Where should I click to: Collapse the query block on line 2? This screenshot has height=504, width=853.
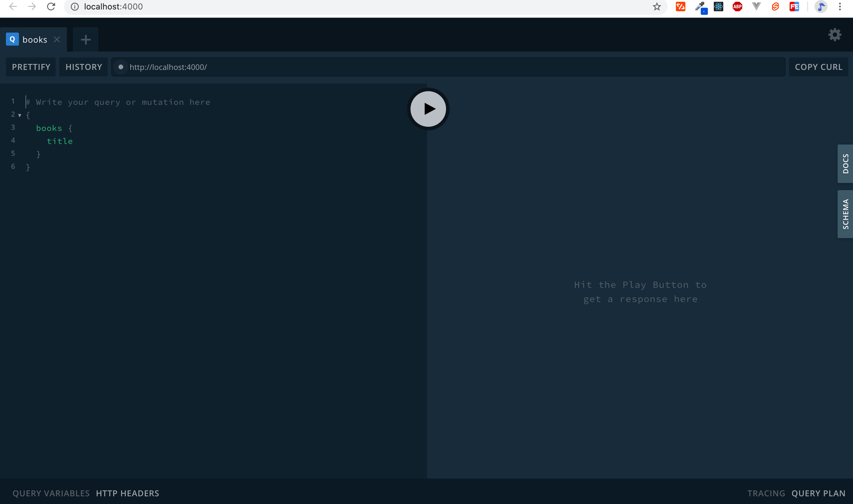click(x=20, y=115)
